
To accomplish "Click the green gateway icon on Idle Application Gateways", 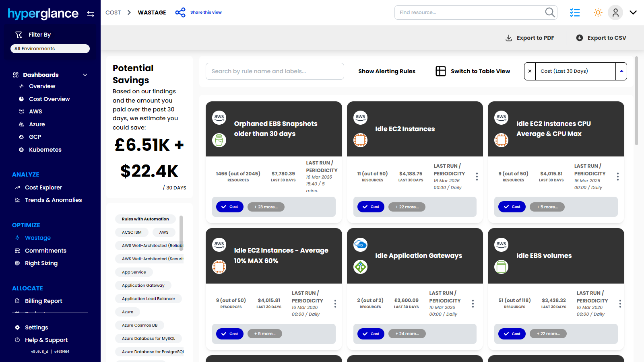I will 360,267.
